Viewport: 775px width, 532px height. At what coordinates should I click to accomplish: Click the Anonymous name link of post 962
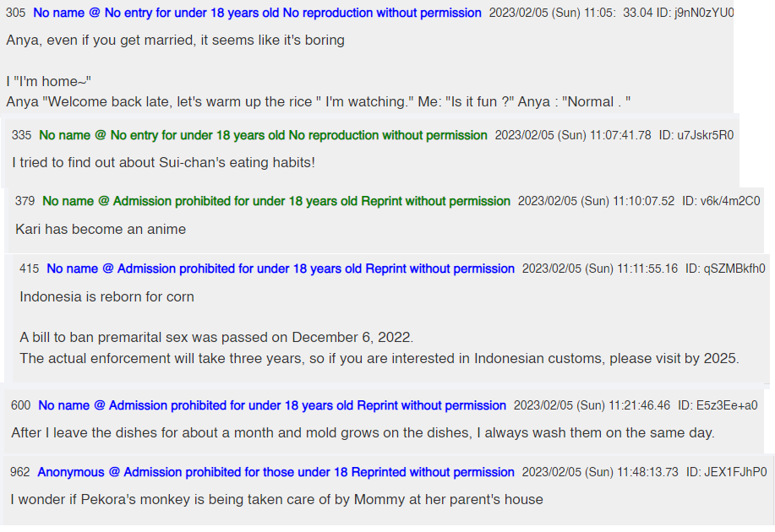[276, 472]
